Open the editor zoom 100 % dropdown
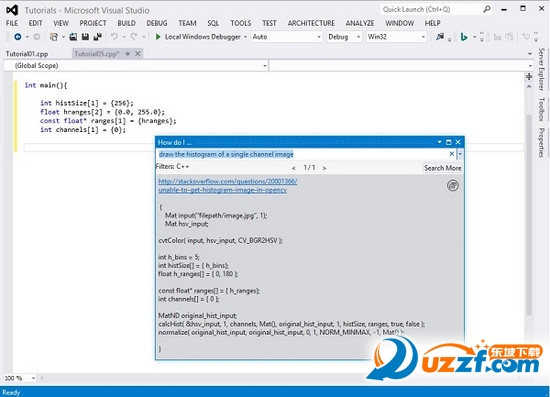Image resolution: width=550 pixels, height=397 pixels. (x=33, y=378)
